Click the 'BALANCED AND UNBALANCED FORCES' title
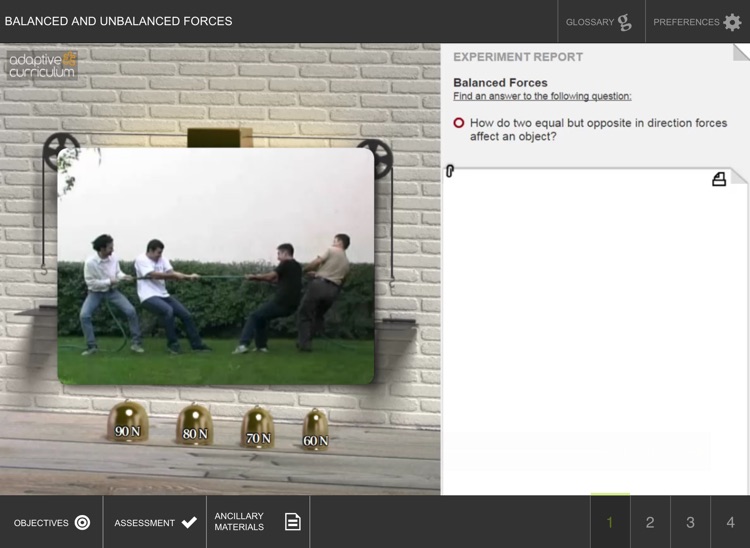750x548 pixels. 118,21
